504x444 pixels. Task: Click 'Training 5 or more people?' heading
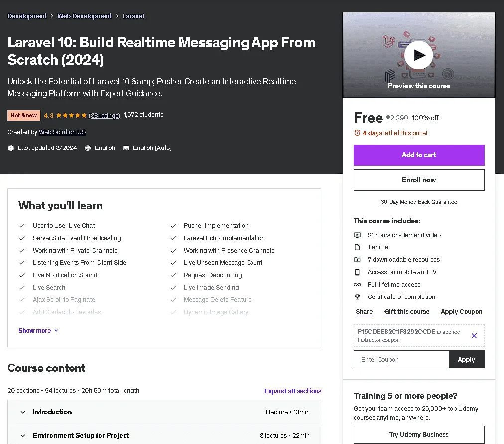[x=405, y=396]
